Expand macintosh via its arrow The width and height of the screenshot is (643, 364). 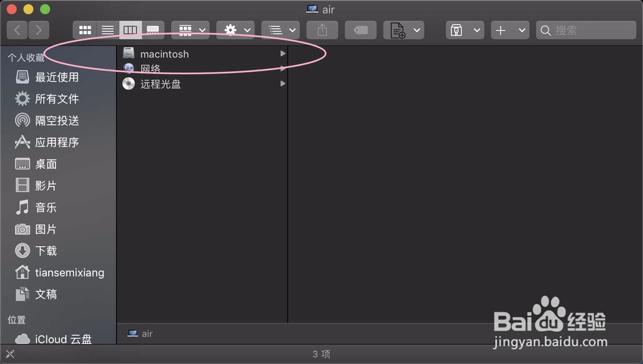click(282, 53)
